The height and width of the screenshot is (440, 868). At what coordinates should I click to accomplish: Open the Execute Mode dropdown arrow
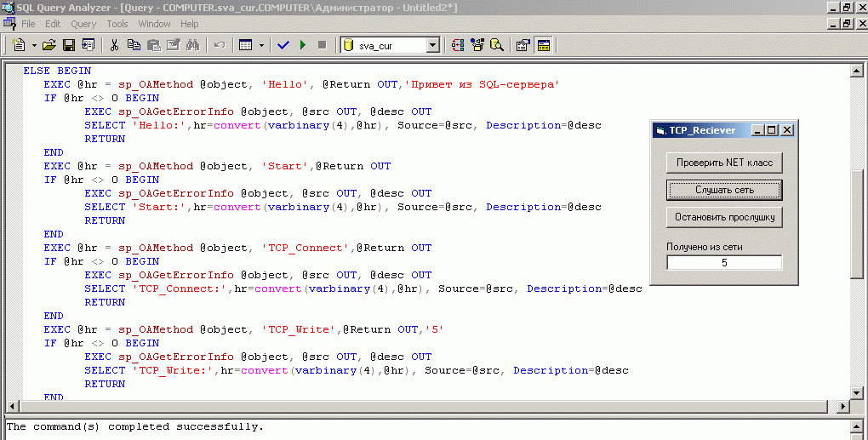261,45
